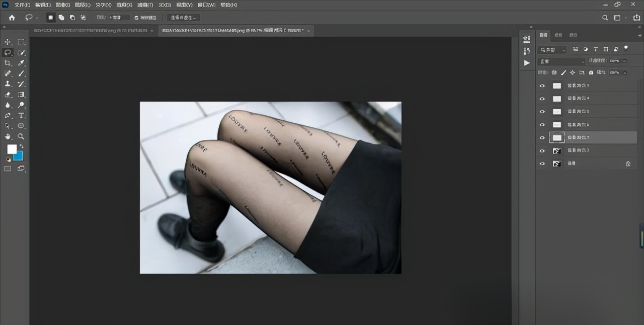Select the Hand tool

point(8,136)
